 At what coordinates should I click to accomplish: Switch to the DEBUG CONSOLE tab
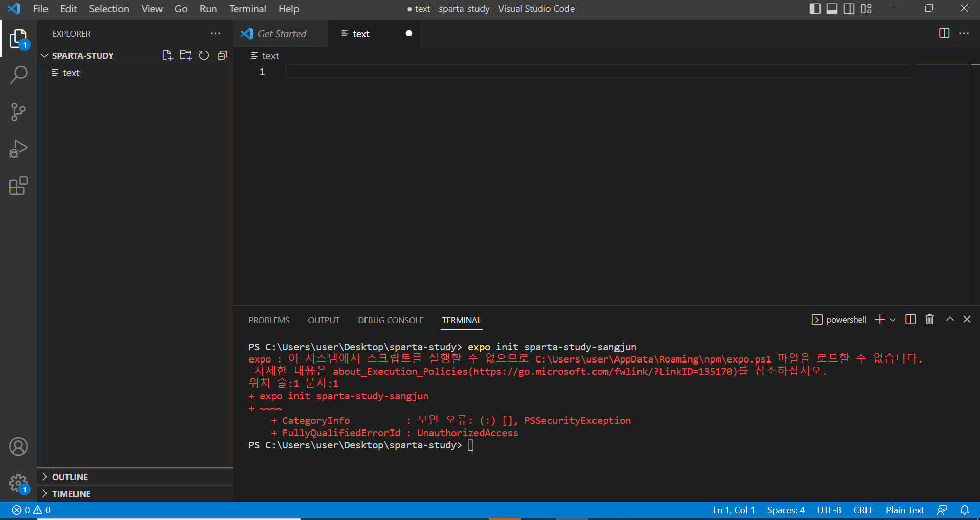point(391,320)
